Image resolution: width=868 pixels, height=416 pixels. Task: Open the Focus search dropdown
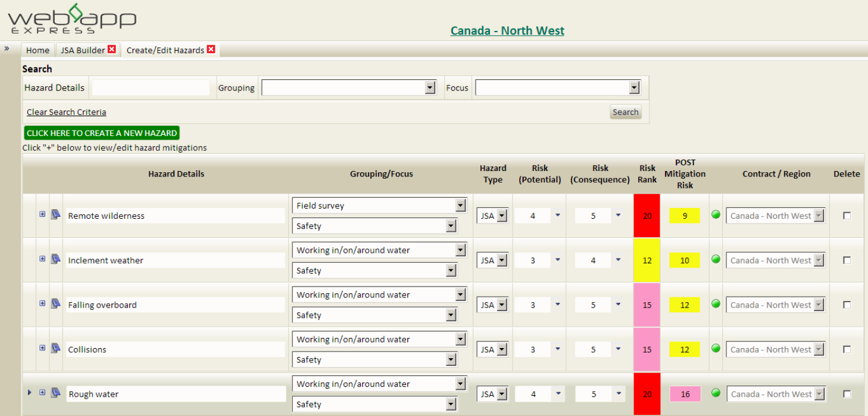click(634, 88)
